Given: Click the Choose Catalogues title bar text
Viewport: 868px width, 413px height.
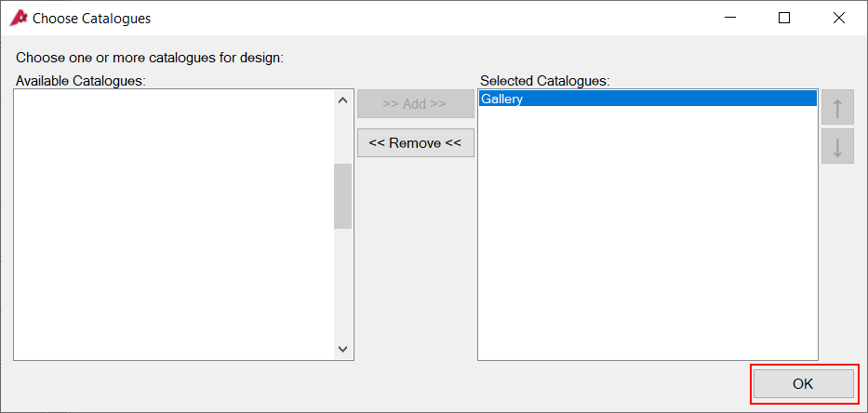Looking at the screenshot, I should 91,19.
